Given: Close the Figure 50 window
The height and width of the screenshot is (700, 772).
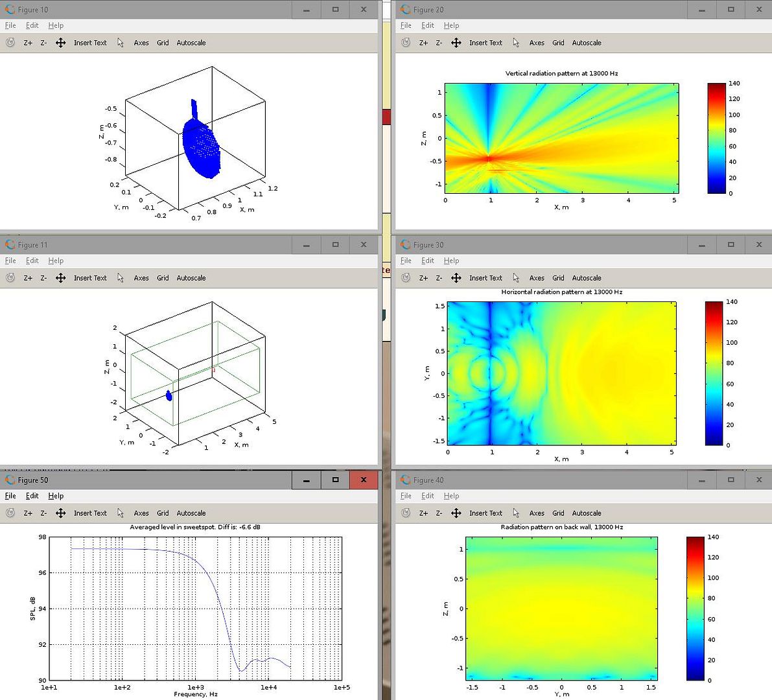Looking at the screenshot, I should (x=364, y=480).
